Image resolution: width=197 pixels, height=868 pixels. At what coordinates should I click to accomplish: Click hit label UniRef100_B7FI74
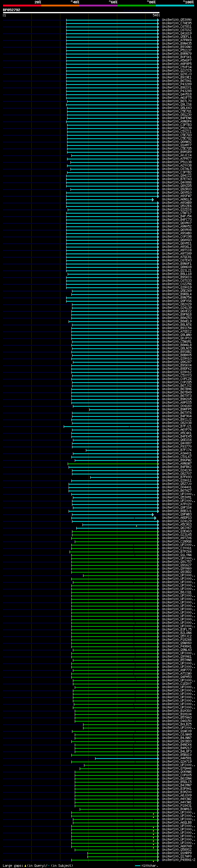(x=176, y=450)
